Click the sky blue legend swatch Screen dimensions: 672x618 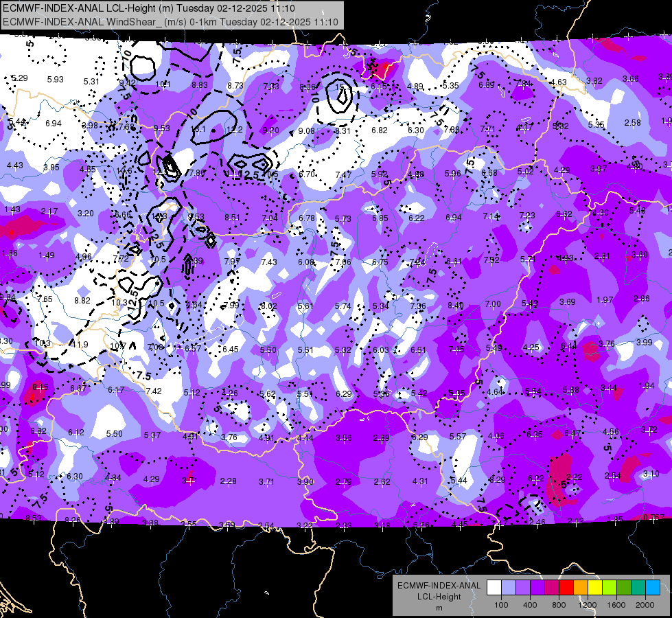pyautogui.click(x=653, y=588)
